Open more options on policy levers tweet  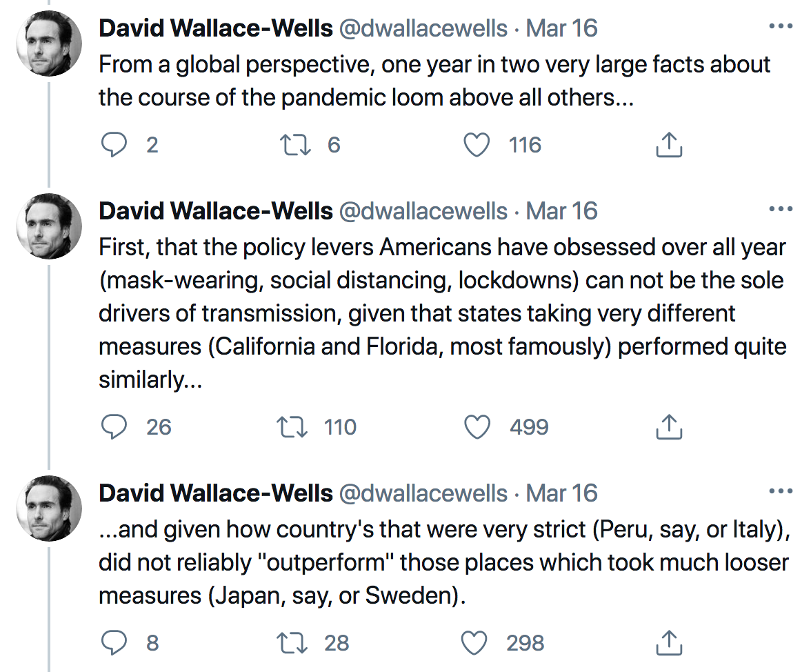781,209
